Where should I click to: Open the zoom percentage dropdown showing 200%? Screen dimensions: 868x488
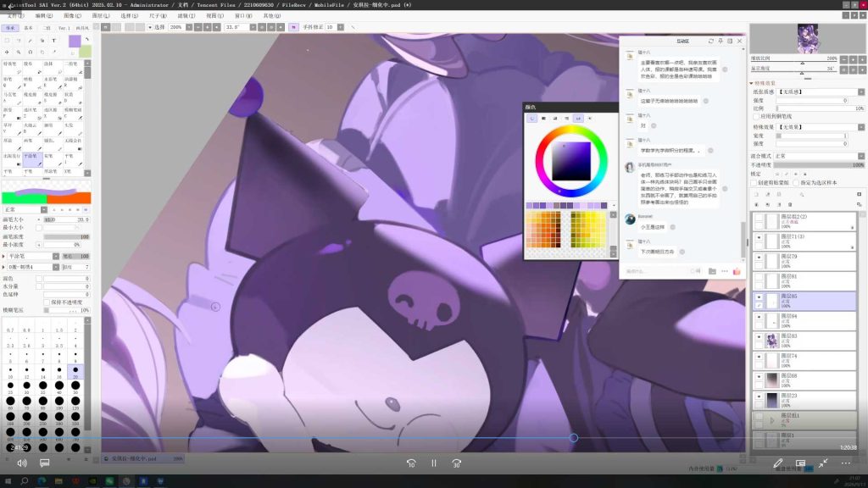coord(189,27)
